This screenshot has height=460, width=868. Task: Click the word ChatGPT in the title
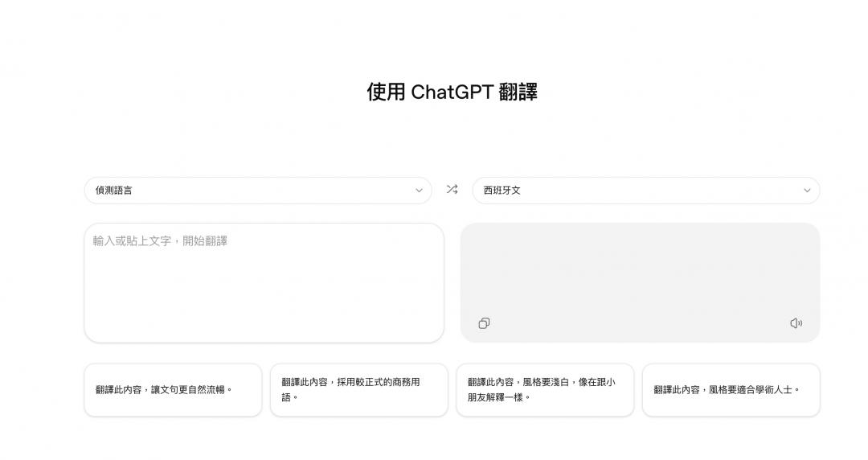451,92
